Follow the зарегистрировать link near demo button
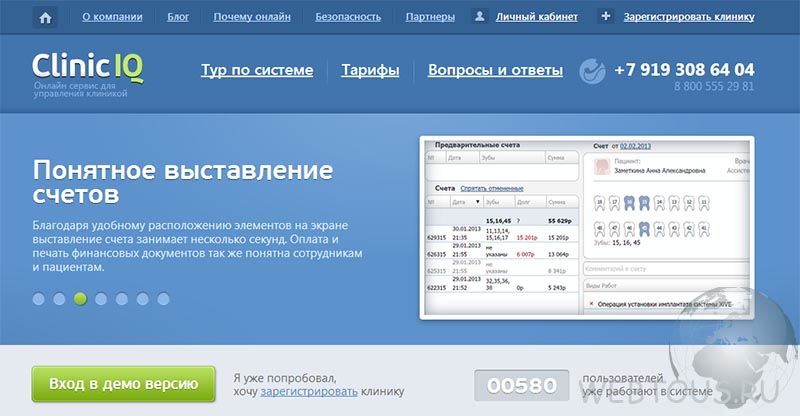This screenshot has height=416, width=800. [309, 391]
